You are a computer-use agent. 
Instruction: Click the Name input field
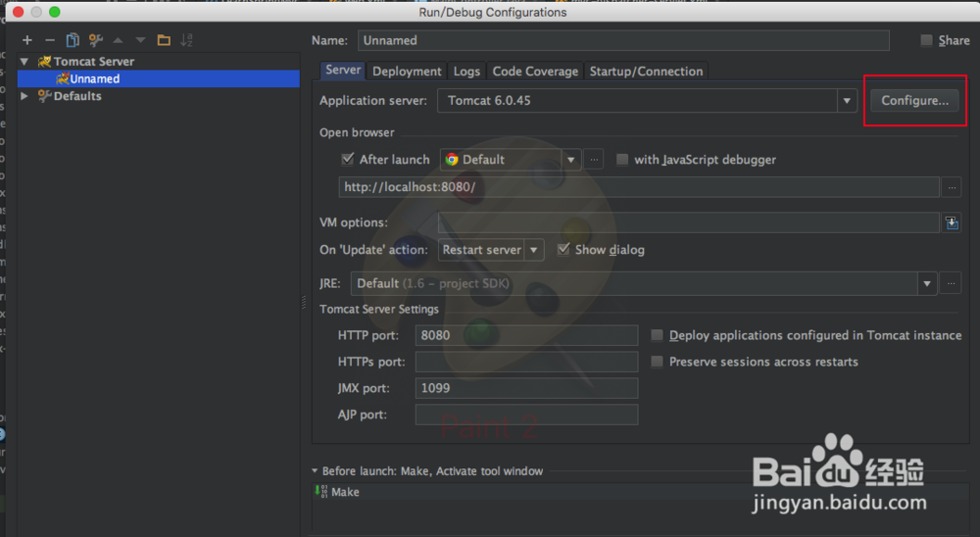[x=623, y=40]
